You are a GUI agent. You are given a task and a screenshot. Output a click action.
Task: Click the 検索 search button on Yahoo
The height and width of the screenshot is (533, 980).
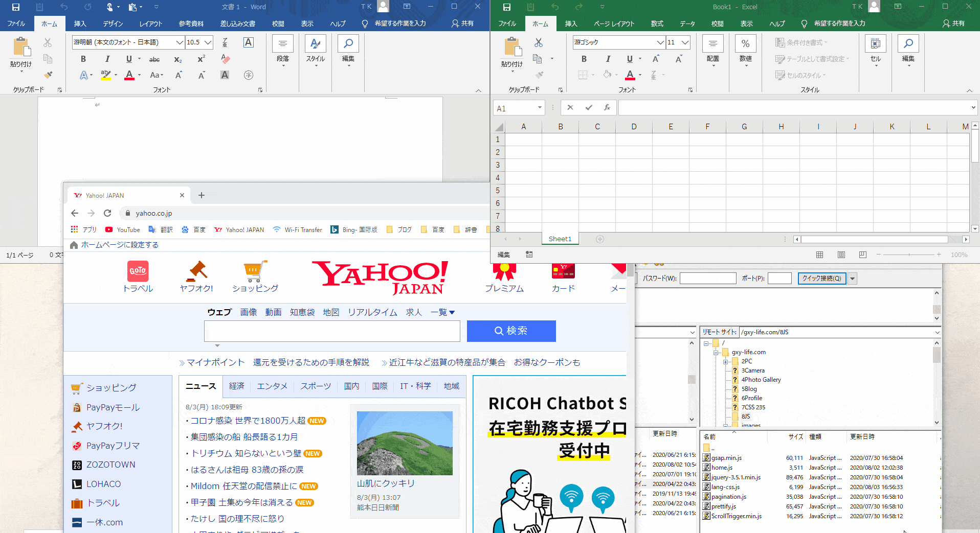coord(511,331)
